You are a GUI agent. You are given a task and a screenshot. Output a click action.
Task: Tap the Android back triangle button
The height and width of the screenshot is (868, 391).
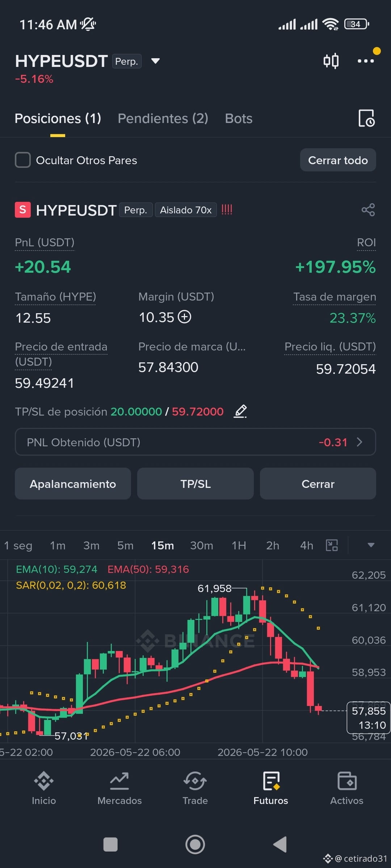click(x=279, y=844)
